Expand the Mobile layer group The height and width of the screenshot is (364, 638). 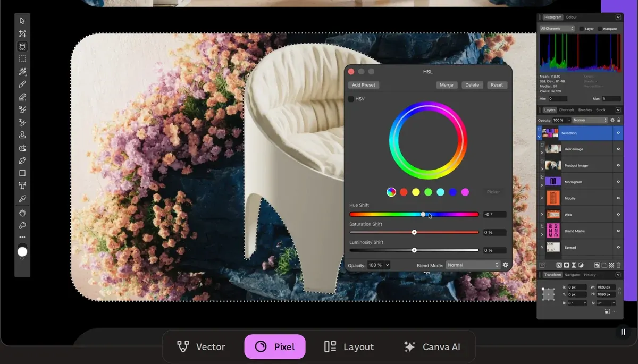(542, 198)
